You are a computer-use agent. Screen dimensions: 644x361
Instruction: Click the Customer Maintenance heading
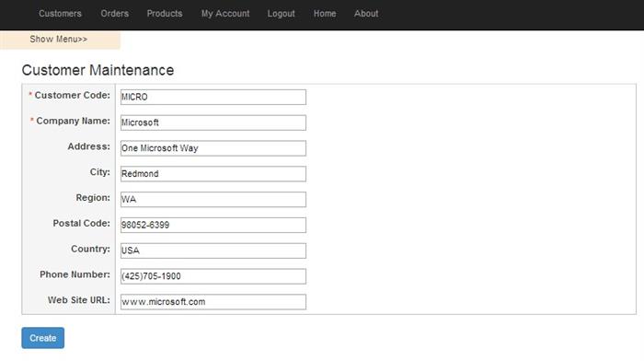[98, 70]
